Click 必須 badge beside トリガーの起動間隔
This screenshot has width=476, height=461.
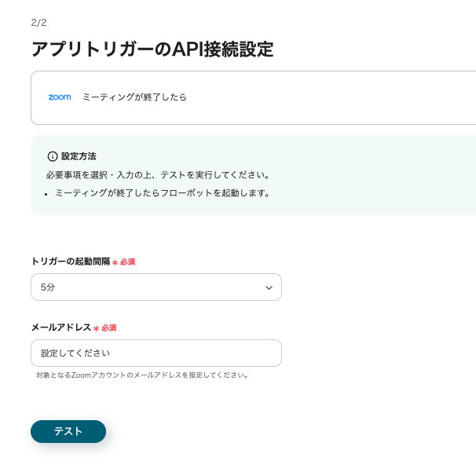[x=127, y=262]
